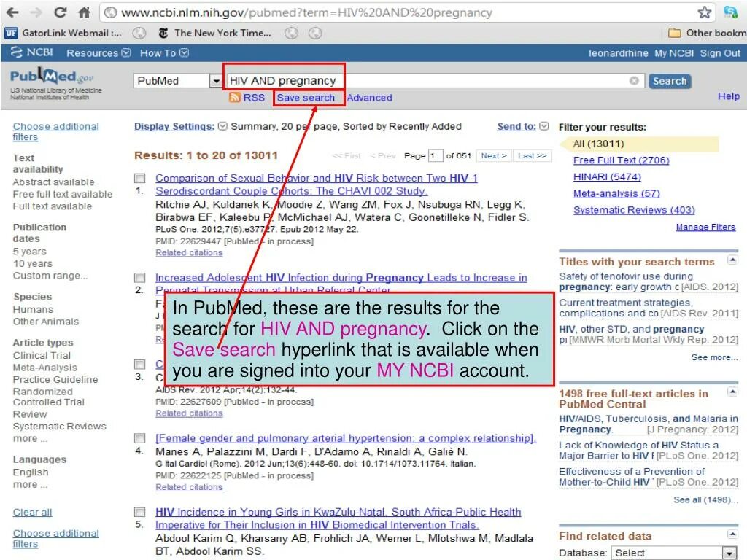This screenshot has width=747, height=560.
Task: Open The New York Times bookmark
Action: pyautogui.click(x=215, y=33)
